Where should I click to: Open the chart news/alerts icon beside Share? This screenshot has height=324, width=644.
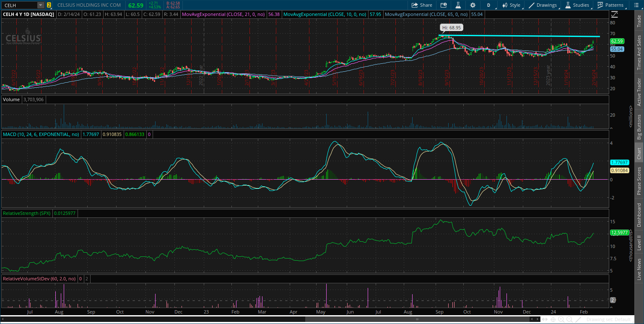(x=444, y=5)
